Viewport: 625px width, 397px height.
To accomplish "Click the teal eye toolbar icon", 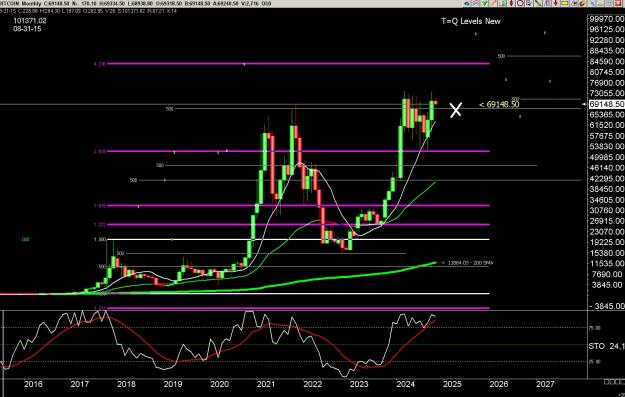I will coord(466,3).
